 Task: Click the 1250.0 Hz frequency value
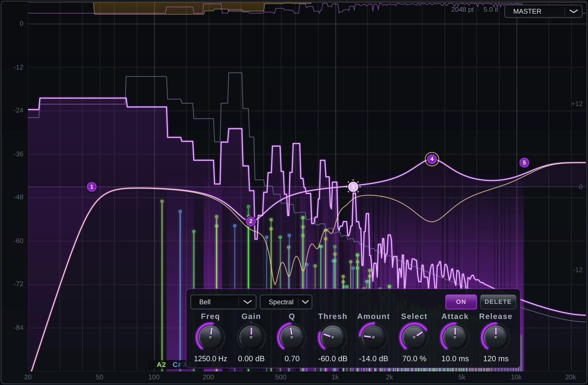(x=210, y=359)
